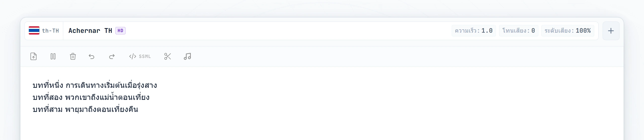
Task: Click the import file icon
Action: coord(33,56)
